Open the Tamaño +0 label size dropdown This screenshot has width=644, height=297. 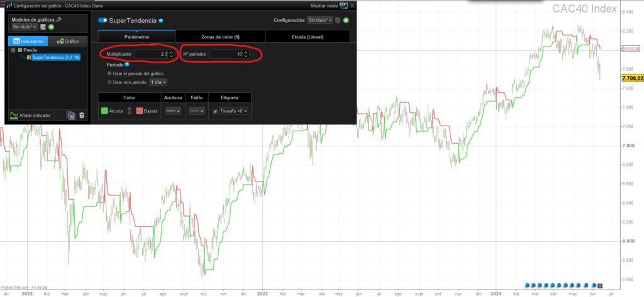[233, 111]
